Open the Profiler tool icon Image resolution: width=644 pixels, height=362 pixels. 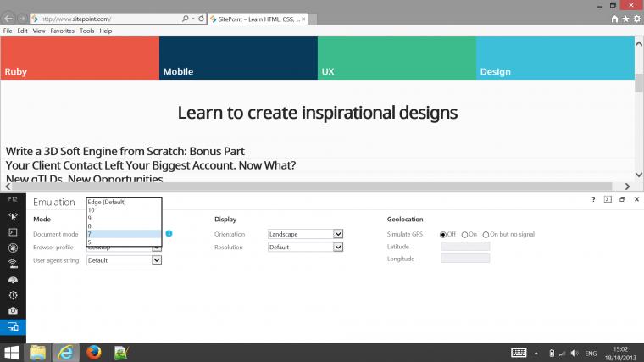(x=13, y=295)
